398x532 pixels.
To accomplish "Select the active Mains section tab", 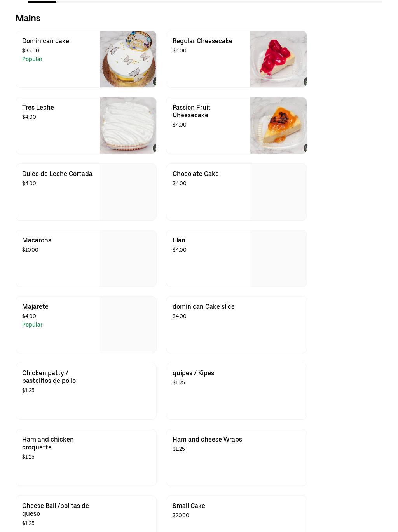I will click(x=42, y=1).
